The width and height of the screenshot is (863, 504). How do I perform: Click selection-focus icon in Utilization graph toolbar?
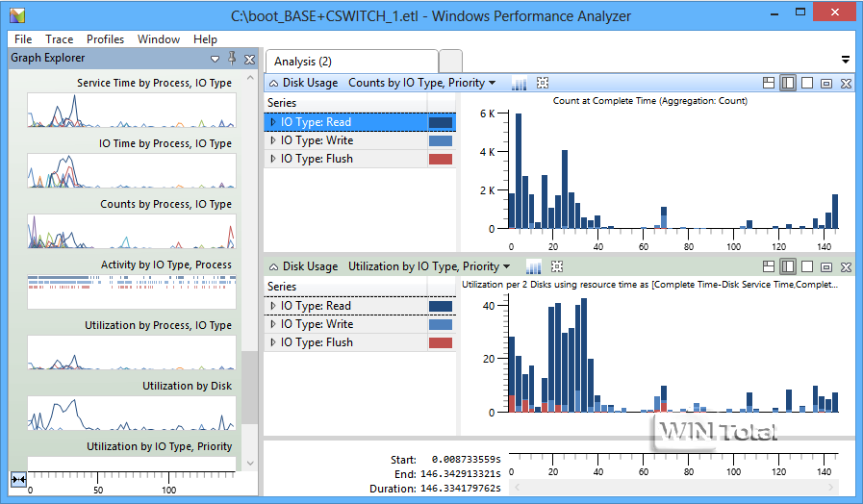tap(557, 266)
